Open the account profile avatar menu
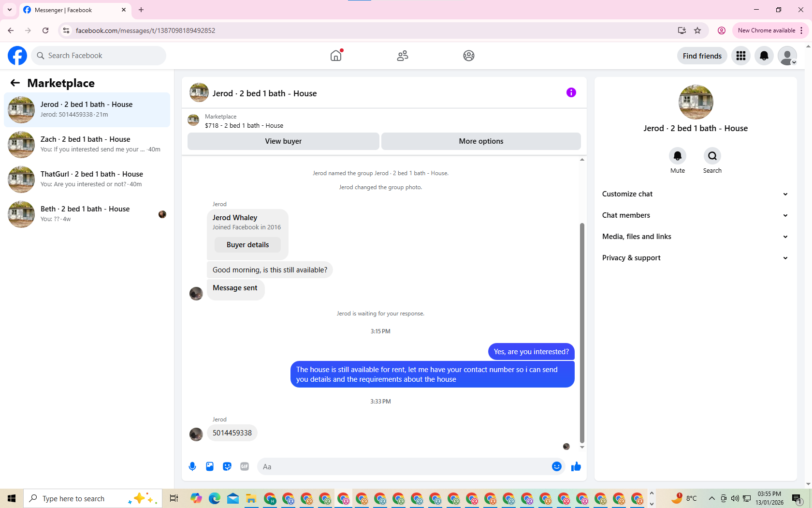This screenshot has width=812, height=508. tap(787, 56)
